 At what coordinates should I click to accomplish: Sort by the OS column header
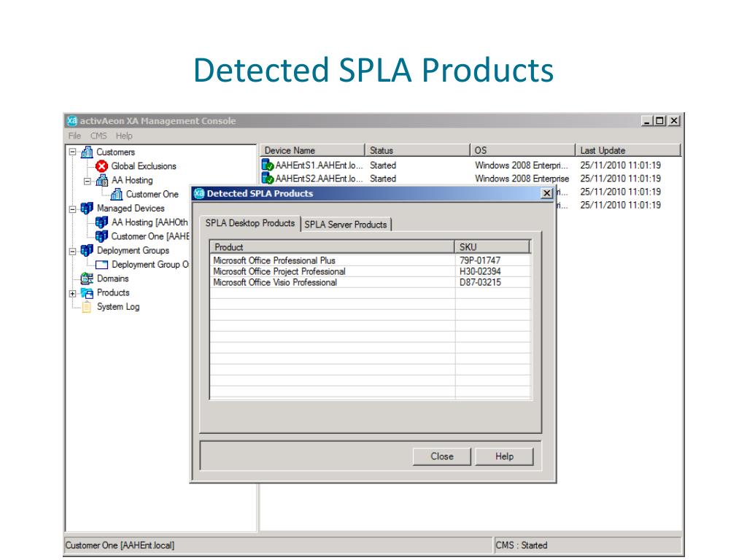click(522, 150)
